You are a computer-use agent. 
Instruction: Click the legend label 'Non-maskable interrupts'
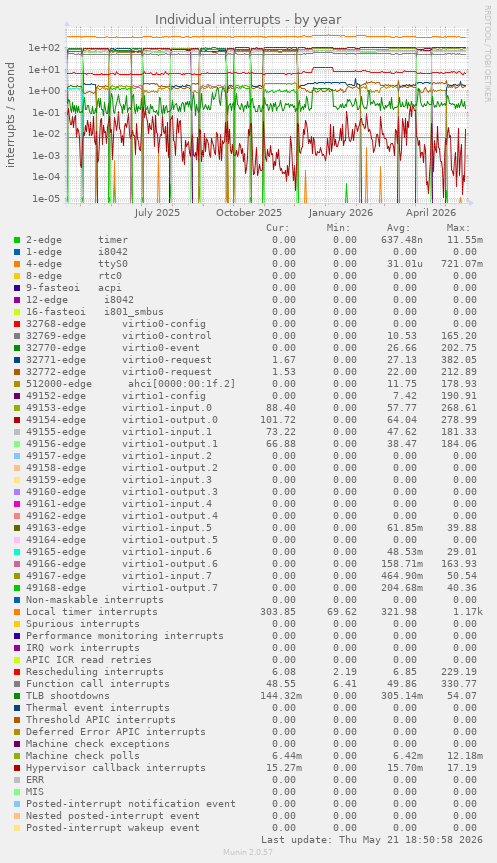pos(95,600)
